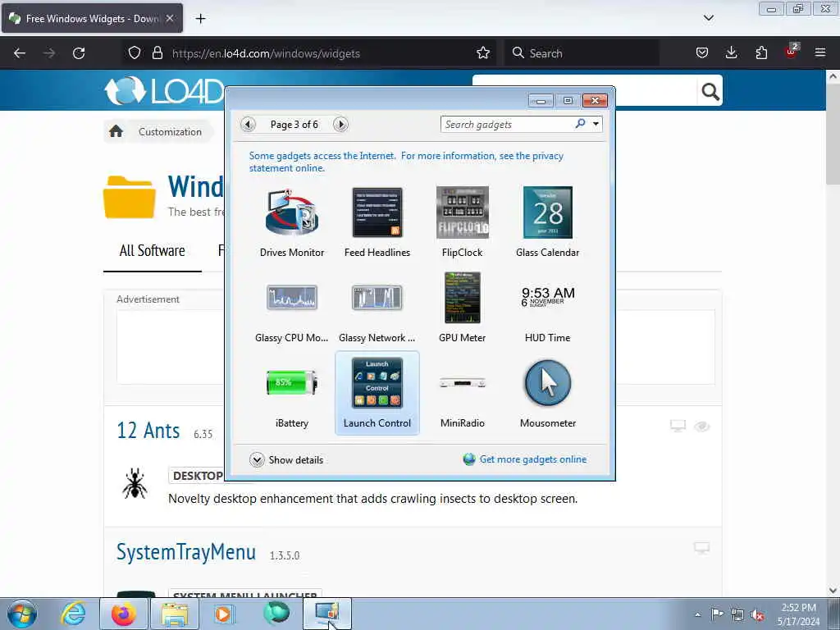Show hidden system tray icons
This screenshot has width=840, height=630.
pos(697,614)
